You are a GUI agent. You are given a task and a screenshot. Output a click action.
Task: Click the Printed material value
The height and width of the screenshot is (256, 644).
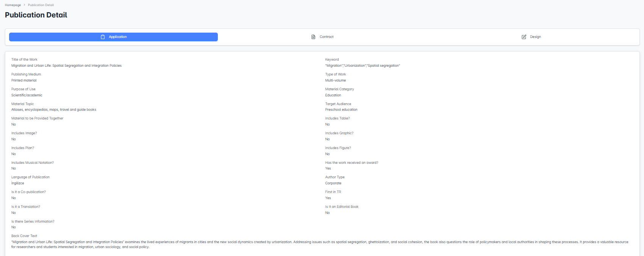24,80
